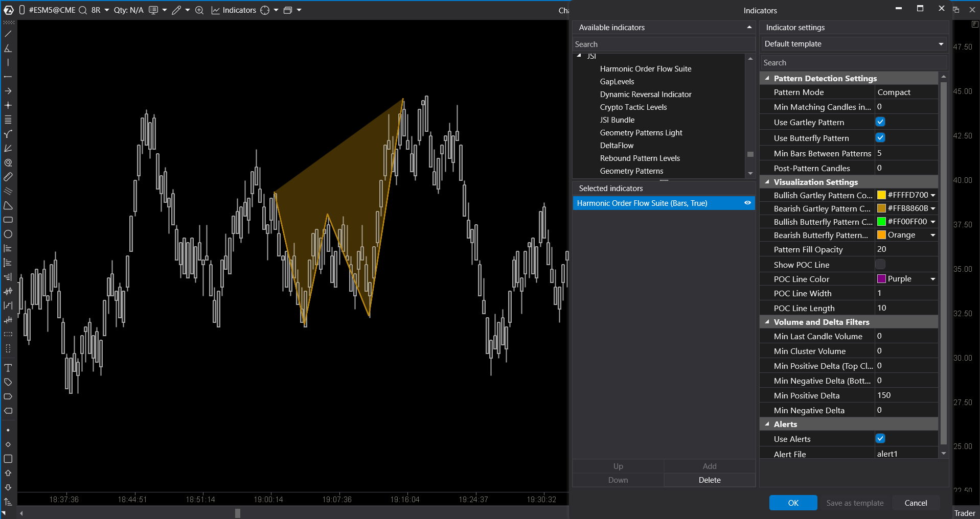Select the crosshair marker tool
Image resolution: width=980 pixels, height=519 pixels.
coord(8,105)
